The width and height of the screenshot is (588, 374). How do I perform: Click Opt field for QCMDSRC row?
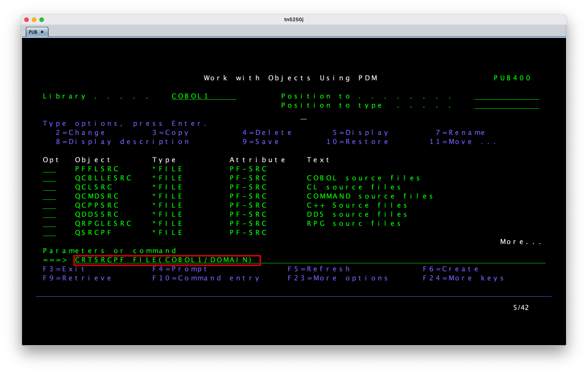click(49, 196)
